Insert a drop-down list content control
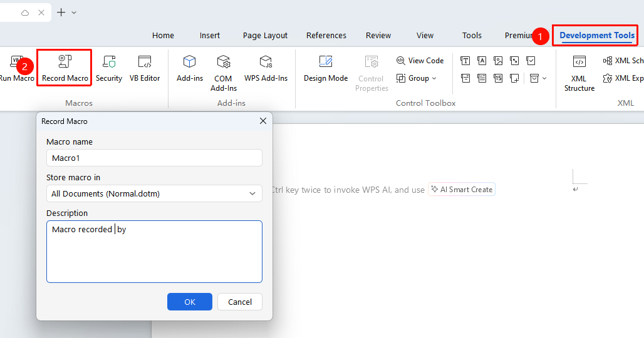Image resolution: width=644 pixels, height=338 pixels. 482,78
